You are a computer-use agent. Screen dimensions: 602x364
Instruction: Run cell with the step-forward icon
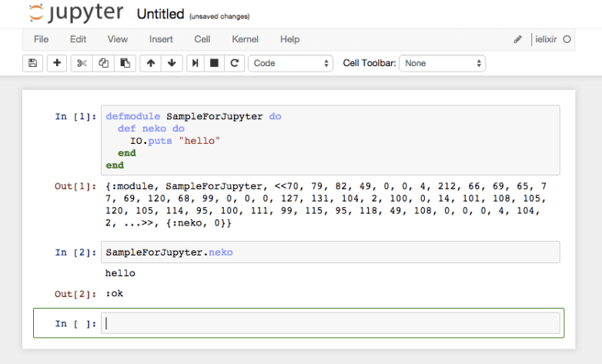pyautogui.click(x=195, y=63)
